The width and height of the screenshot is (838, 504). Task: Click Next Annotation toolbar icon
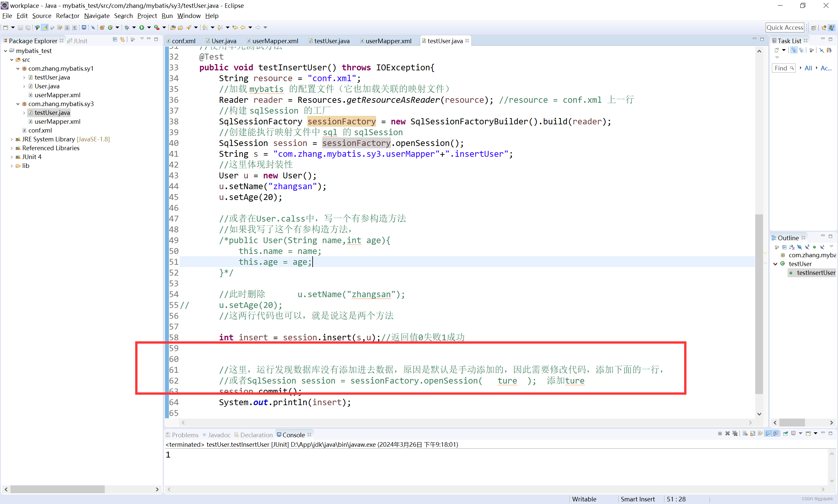tap(205, 27)
